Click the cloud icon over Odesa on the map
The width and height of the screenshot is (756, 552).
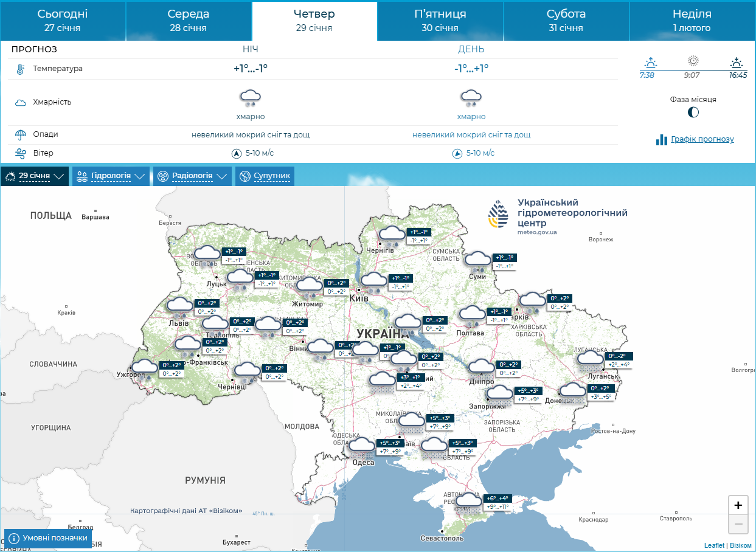tap(361, 446)
